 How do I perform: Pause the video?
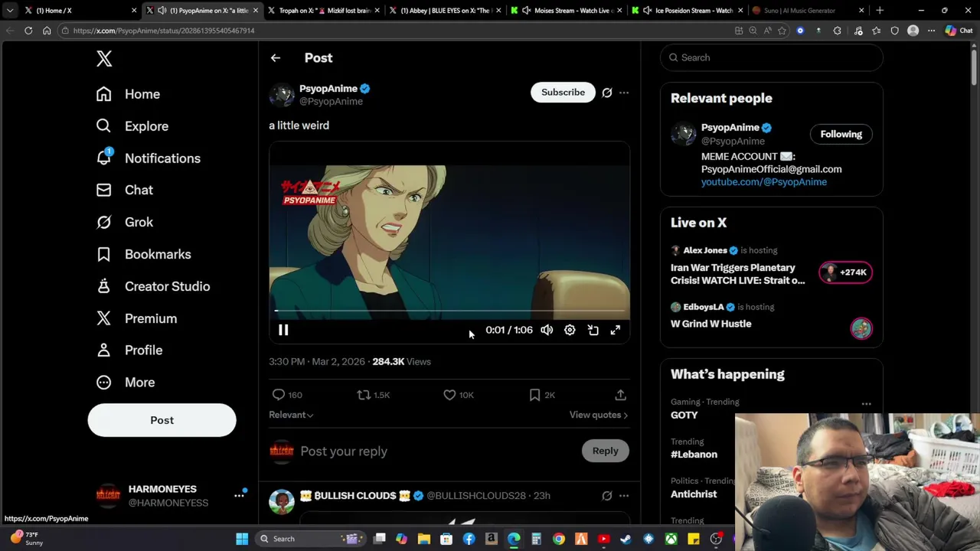tap(283, 330)
